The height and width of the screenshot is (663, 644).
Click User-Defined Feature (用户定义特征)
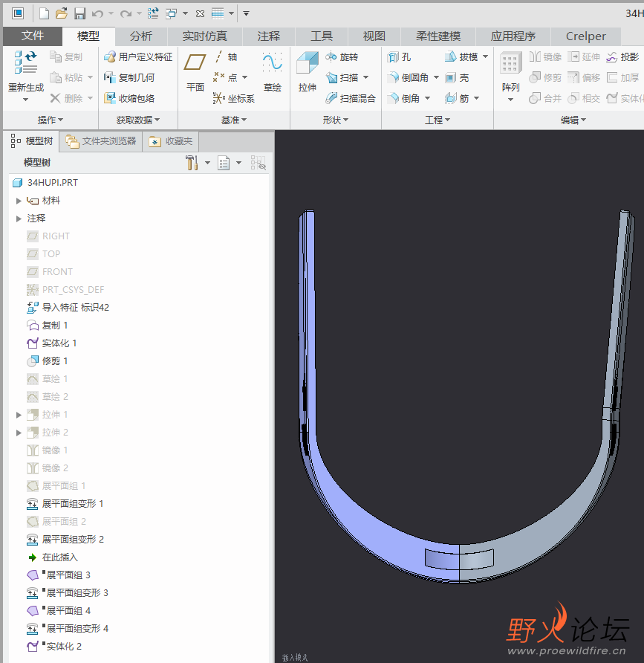138,56
